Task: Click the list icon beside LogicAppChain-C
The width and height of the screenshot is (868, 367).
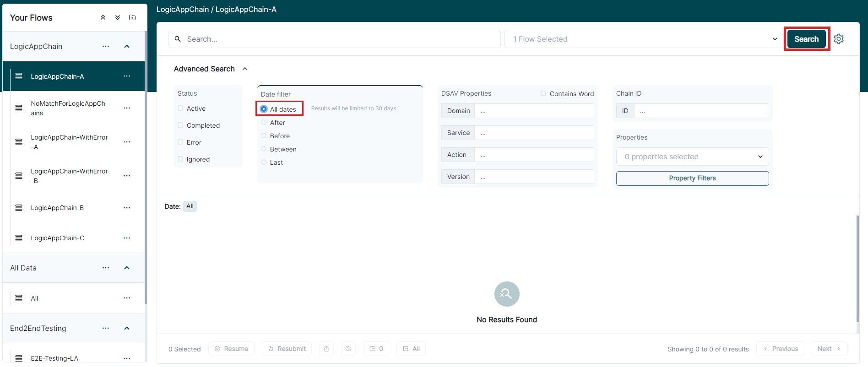Action: coord(19,238)
